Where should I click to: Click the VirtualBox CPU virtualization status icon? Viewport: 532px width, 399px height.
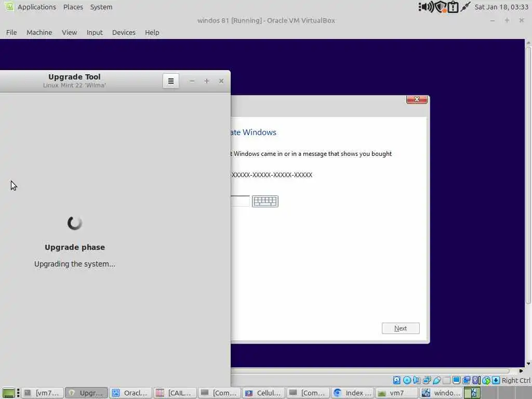(477, 380)
